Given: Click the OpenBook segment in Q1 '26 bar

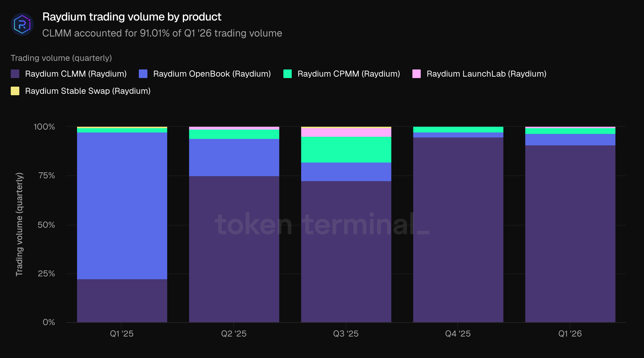Looking at the screenshot, I should pyautogui.click(x=570, y=140).
